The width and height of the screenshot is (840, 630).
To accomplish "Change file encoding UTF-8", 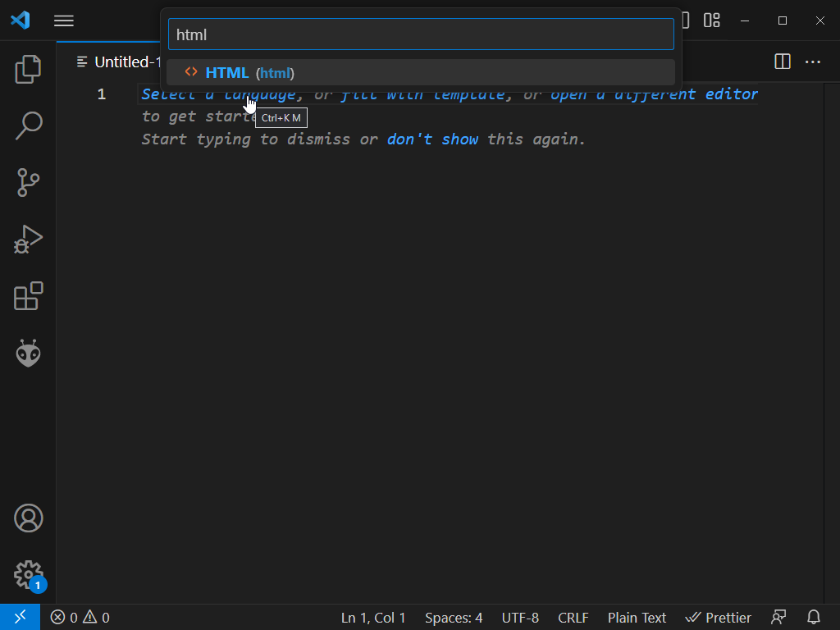I will 519,618.
